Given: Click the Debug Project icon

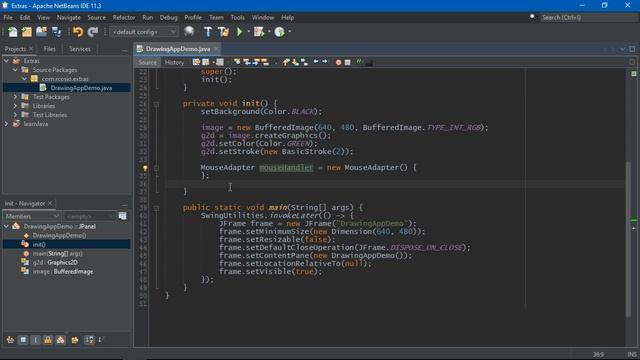Looking at the screenshot, I should pyautogui.click(x=259, y=32).
